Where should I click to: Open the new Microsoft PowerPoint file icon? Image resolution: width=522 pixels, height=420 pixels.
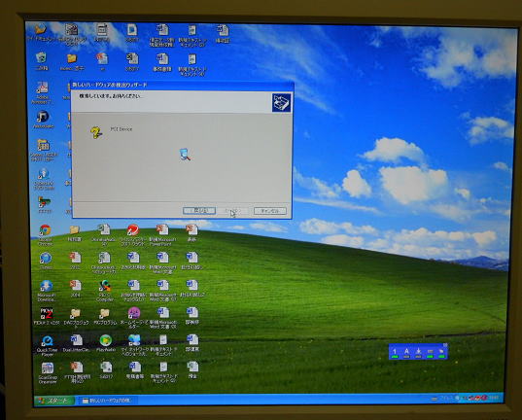pos(162,230)
